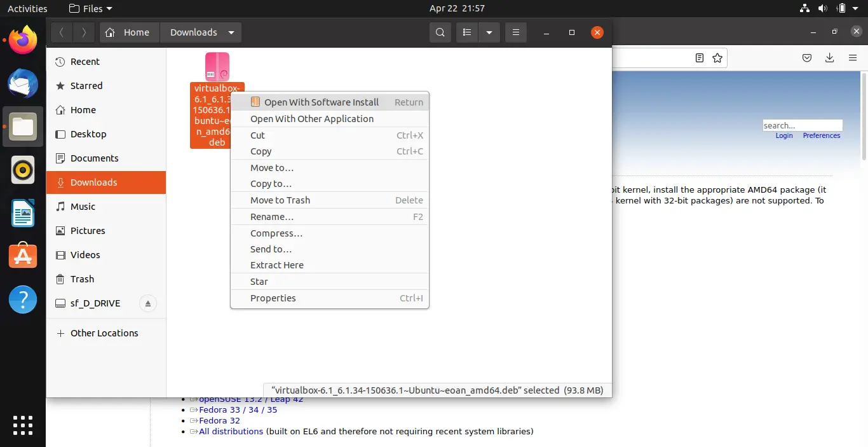Open the Activities overview
This screenshot has width=868, height=447.
pos(27,8)
